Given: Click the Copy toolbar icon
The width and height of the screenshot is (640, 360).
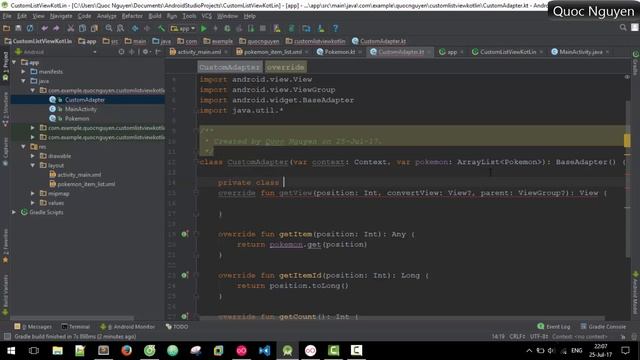Looking at the screenshot, I should (x=82, y=28).
